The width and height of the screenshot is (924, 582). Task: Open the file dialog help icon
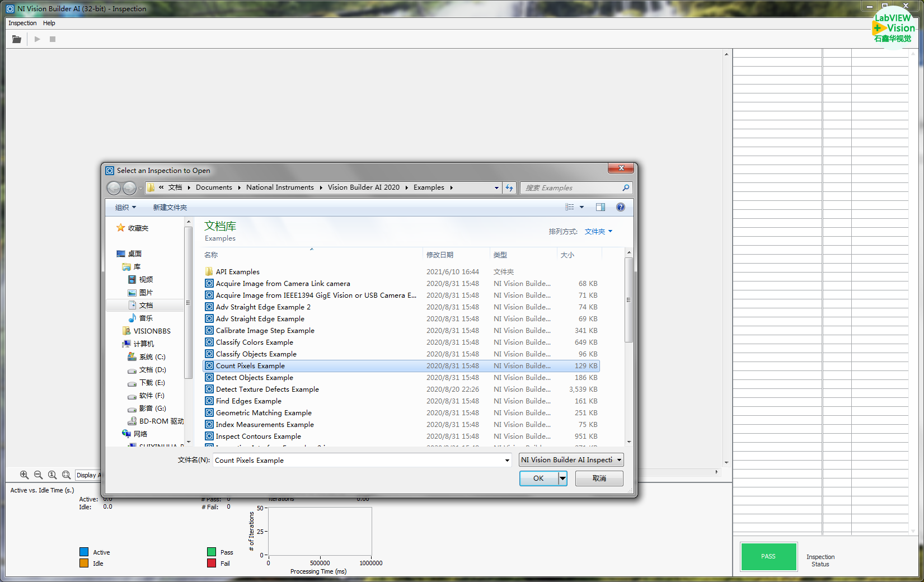tap(620, 207)
